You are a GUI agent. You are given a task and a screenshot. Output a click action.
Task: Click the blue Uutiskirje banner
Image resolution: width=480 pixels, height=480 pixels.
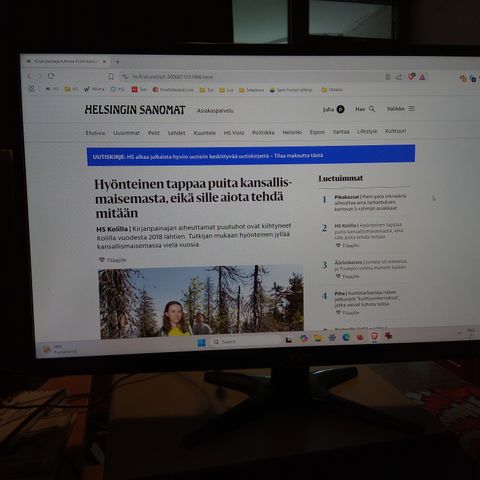click(x=251, y=155)
